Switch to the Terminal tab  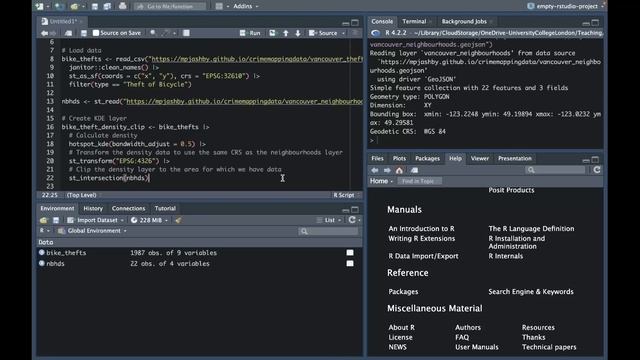tap(414, 21)
